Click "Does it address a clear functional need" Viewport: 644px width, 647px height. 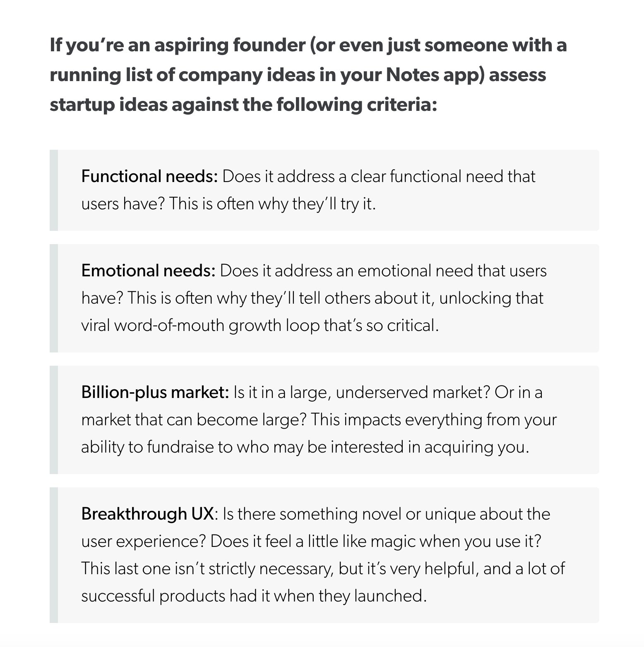click(x=358, y=177)
